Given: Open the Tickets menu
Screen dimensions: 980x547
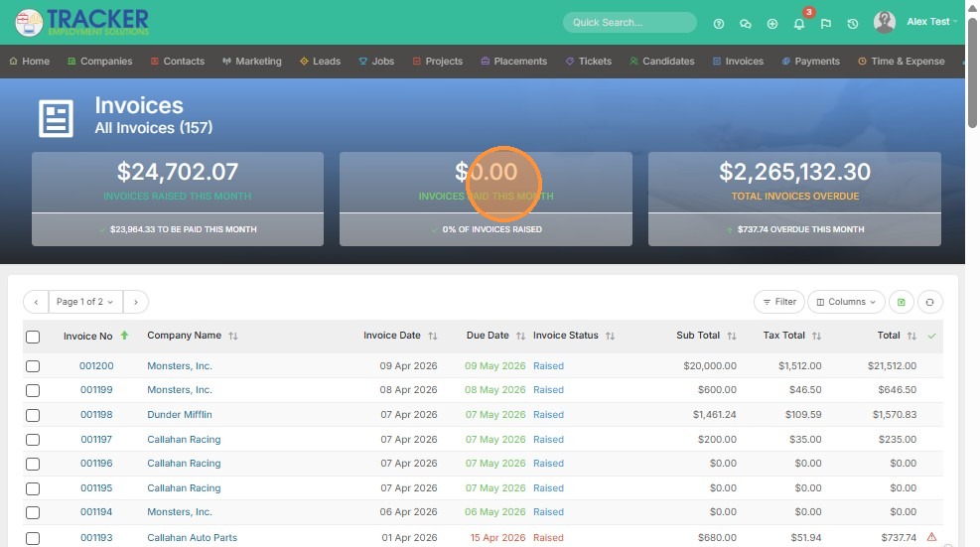Looking at the screenshot, I should pos(588,62).
